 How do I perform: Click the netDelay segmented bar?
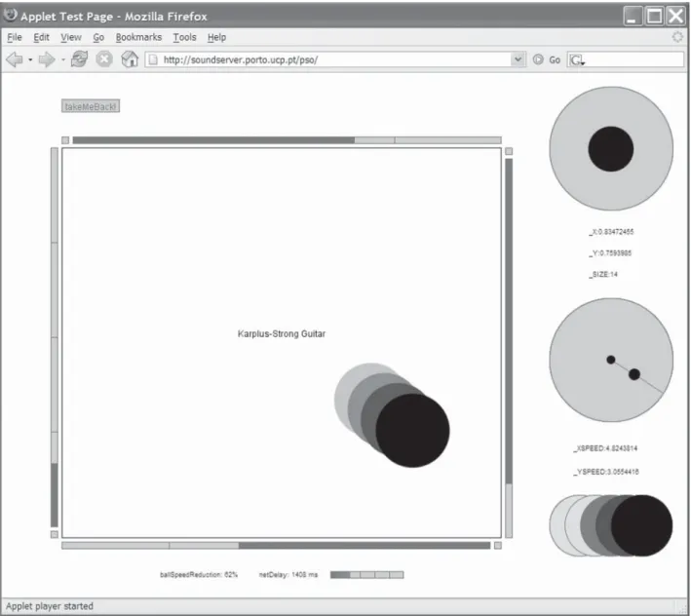tap(366, 575)
